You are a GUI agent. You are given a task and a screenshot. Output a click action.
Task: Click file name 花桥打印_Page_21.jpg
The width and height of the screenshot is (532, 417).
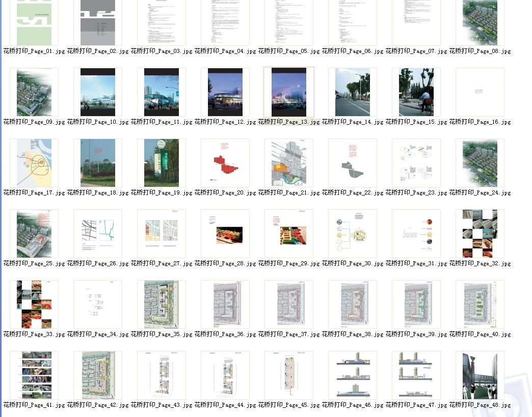coord(289,192)
